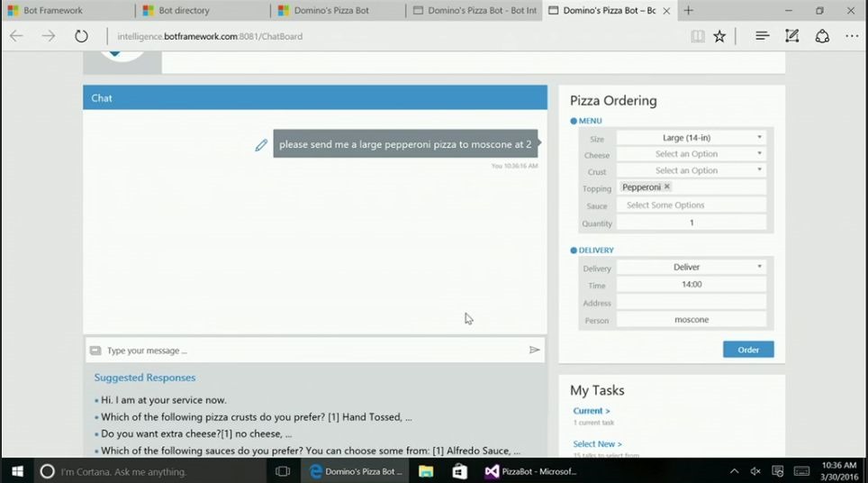Click the keyboard icon in the message box
868x483 pixels.
[x=95, y=351]
